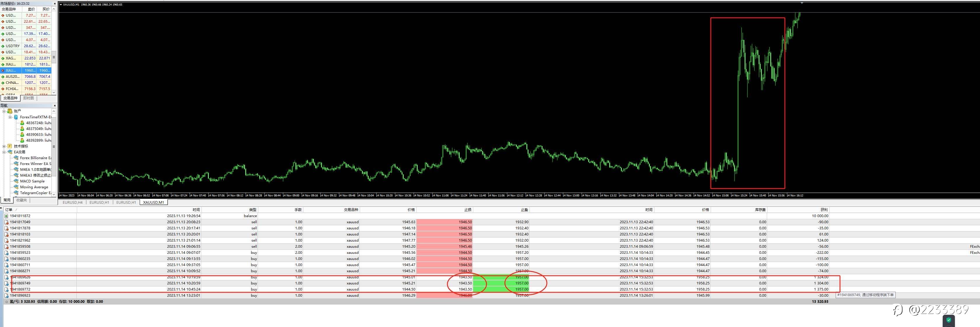Collapse the 账户 accounts tree node
This screenshot has width=980, height=327.
point(4,111)
